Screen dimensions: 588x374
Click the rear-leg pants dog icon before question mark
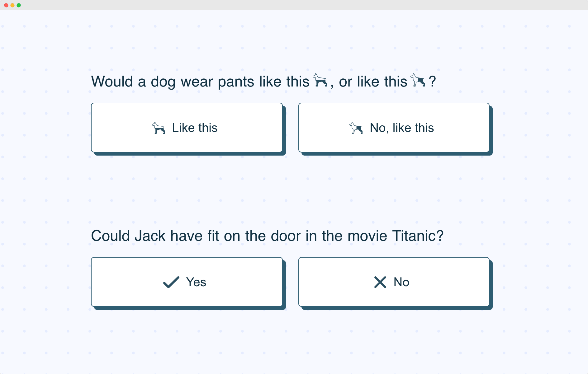(x=418, y=80)
